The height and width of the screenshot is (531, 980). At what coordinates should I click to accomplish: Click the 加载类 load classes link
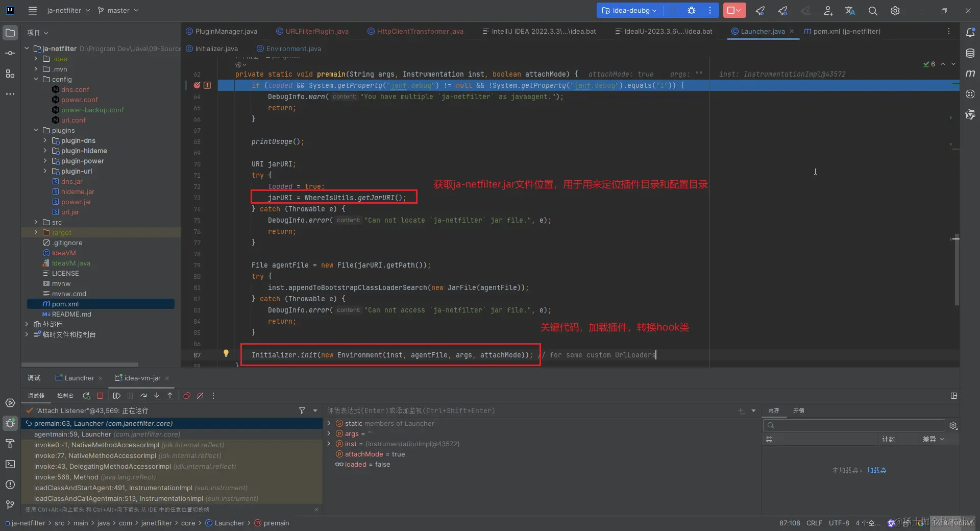pos(876,470)
